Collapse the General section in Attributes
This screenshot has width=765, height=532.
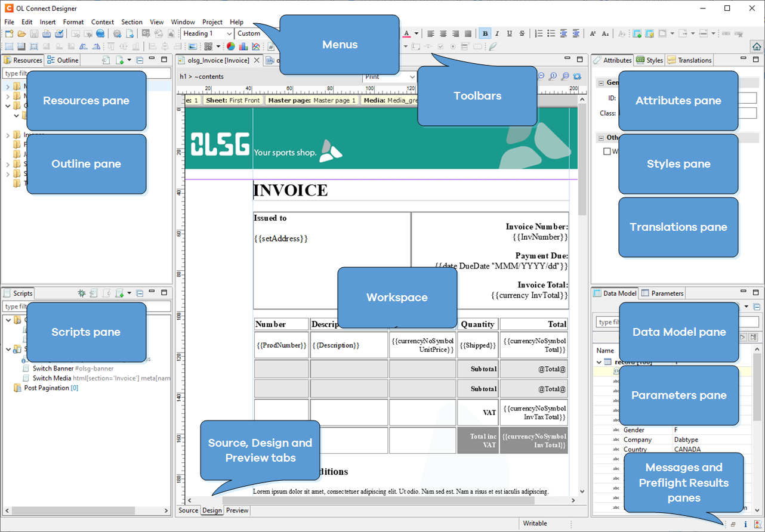pyautogui.click(x=601, y=83)
